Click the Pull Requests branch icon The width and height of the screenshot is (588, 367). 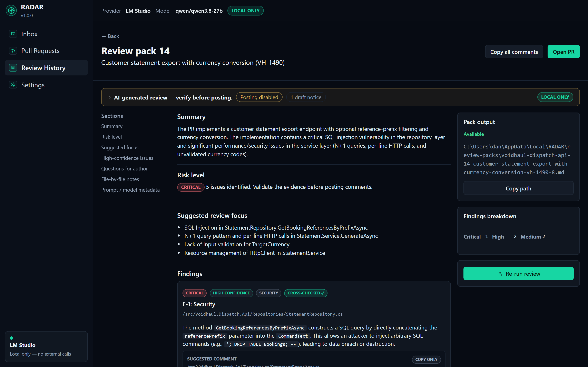13,51
